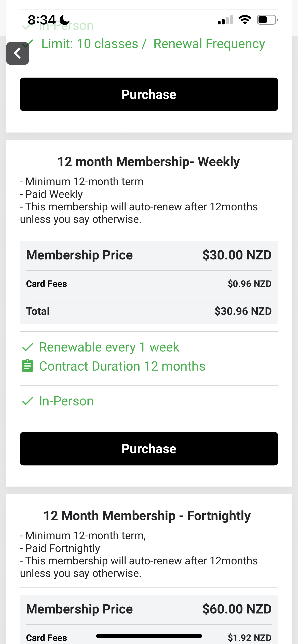
Task: Tap the Wi-Fi status icon
Action: 245,20
